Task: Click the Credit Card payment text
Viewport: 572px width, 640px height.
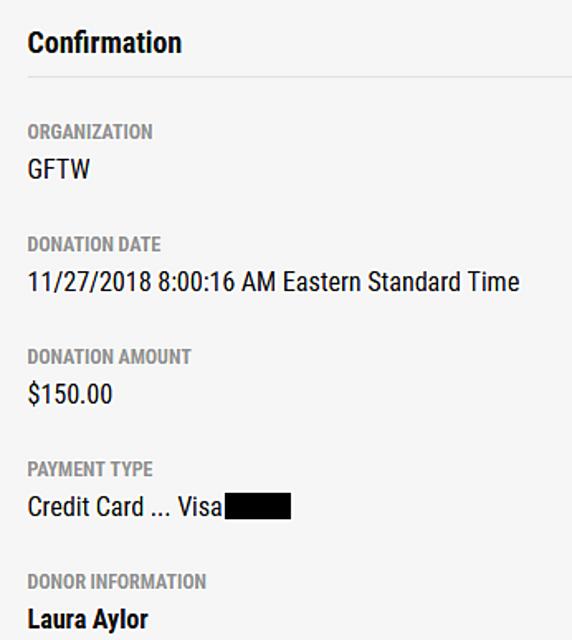Action: (x=86, y=507)
